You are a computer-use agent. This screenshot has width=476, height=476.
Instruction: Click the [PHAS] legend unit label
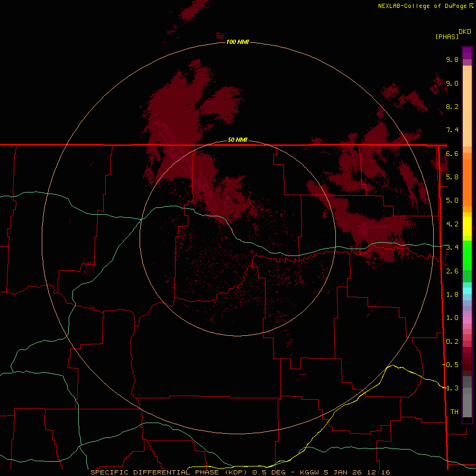click(447, 36)
